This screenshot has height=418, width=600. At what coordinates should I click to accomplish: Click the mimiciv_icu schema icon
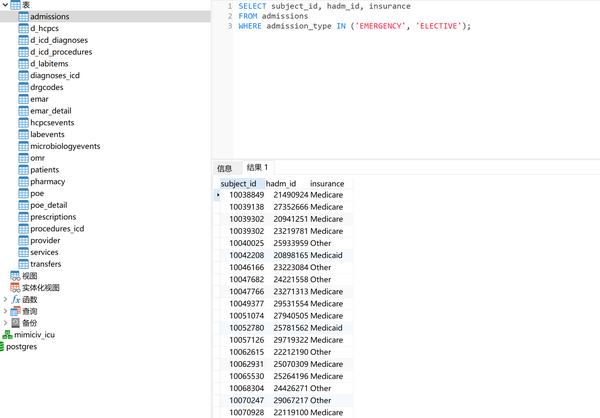click(x=7, y=335)
